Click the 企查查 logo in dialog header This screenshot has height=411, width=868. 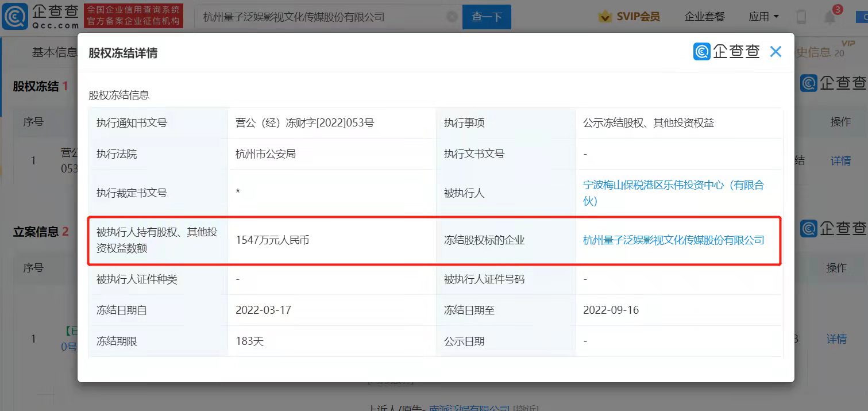(727, 52)
